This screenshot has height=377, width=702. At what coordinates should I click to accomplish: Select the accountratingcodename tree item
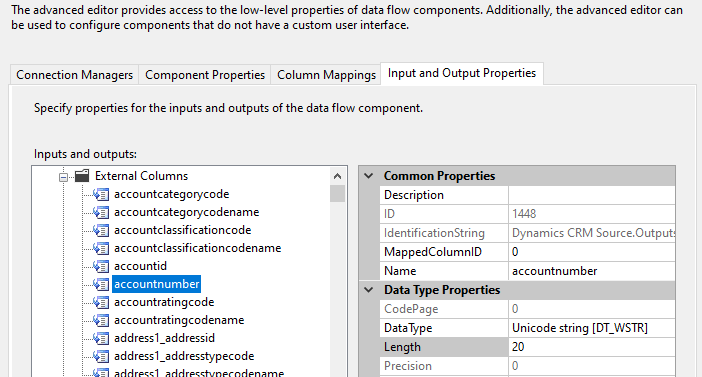click(x=179, y=320)
